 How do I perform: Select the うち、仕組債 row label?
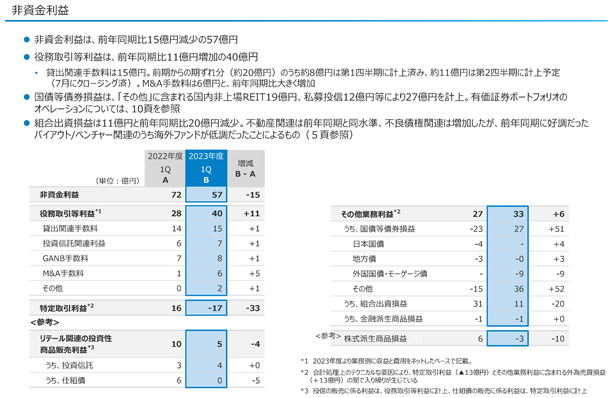click(66, 380)
